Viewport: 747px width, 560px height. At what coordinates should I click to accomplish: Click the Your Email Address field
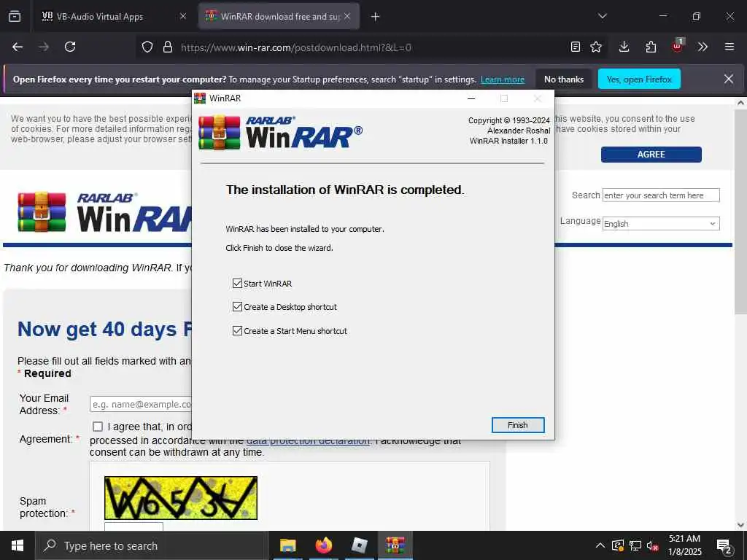point(141,404)
